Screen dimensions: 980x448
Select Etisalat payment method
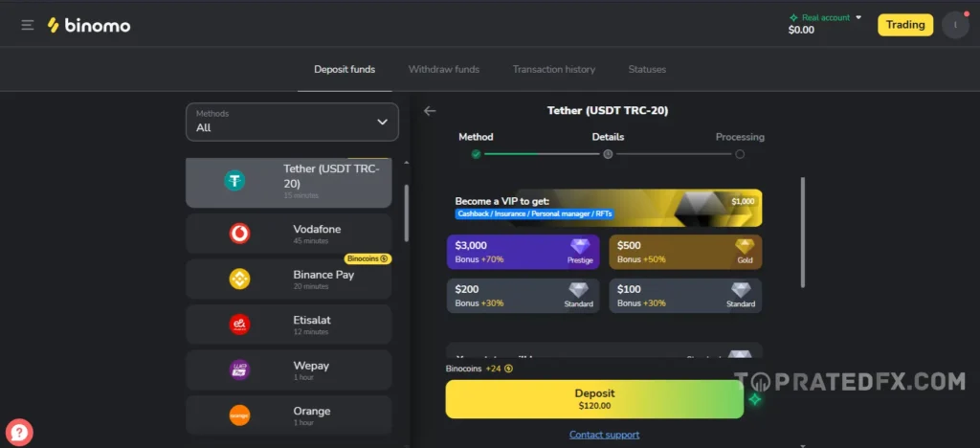(289, 325)
